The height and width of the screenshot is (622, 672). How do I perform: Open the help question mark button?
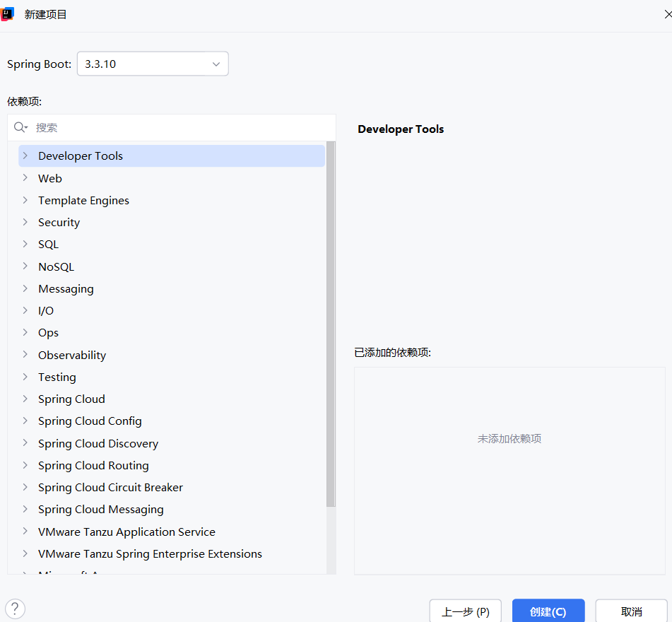[15, 609]
